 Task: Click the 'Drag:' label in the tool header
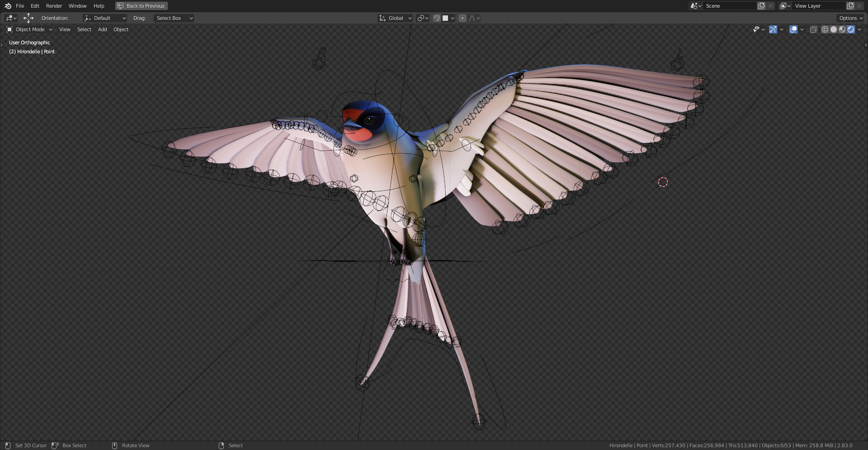tap(139, 18)
